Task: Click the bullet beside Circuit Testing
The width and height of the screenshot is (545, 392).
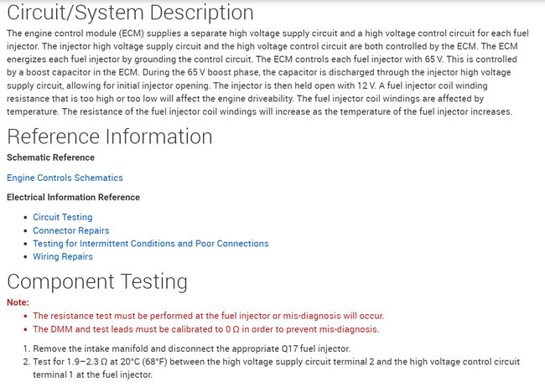Action: click(24, 218)
